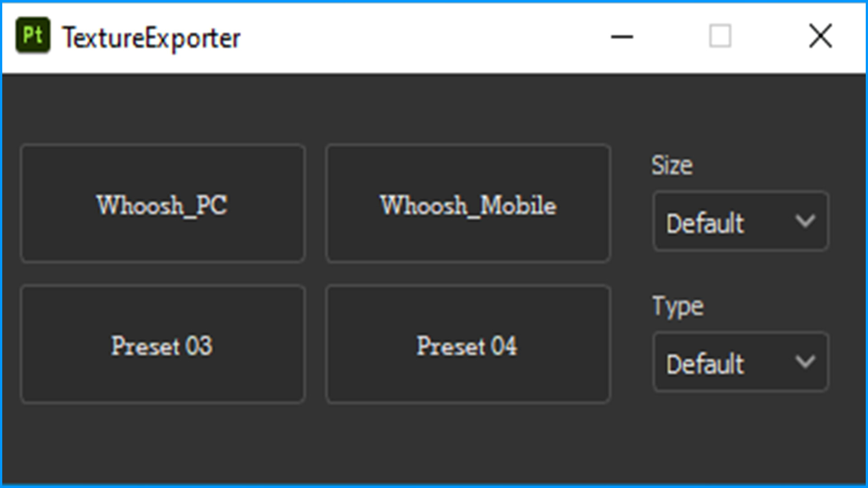Click the disabled maximize window button
This screenshot has height=488, width=868.
[720, 36]
